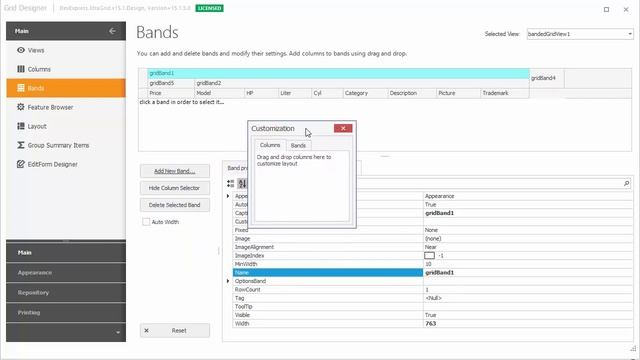The width and height of the screenshot is (640, 360).
Task: Click the Picture column header
Action: click(x=458, y=93)
